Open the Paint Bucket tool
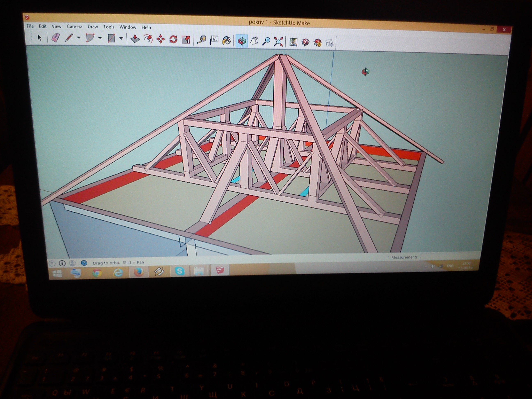532x399 pixels. pyautogui.click(x=226, y=41)
